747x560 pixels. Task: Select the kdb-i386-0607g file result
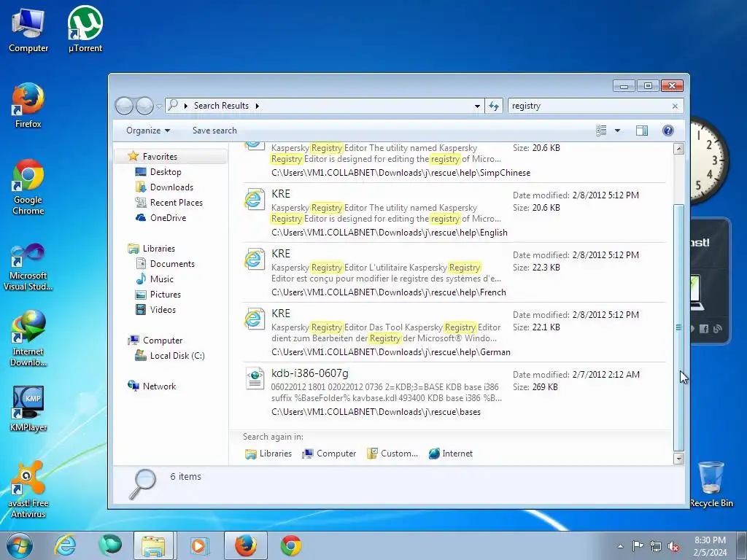(454, 392)
